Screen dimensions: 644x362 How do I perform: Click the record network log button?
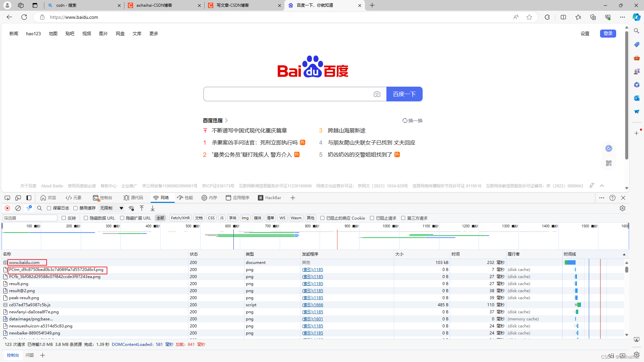[x=7, y=208]
